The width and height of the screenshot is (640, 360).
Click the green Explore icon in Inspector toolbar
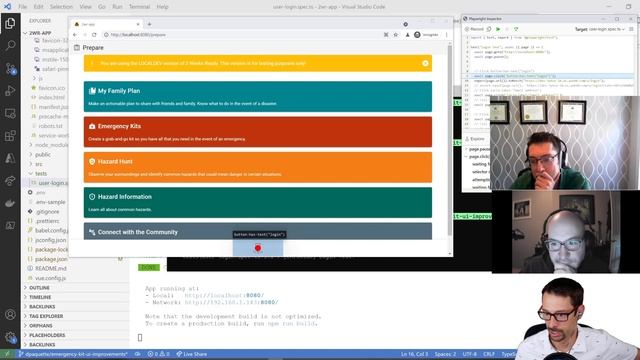click(516, 29)
